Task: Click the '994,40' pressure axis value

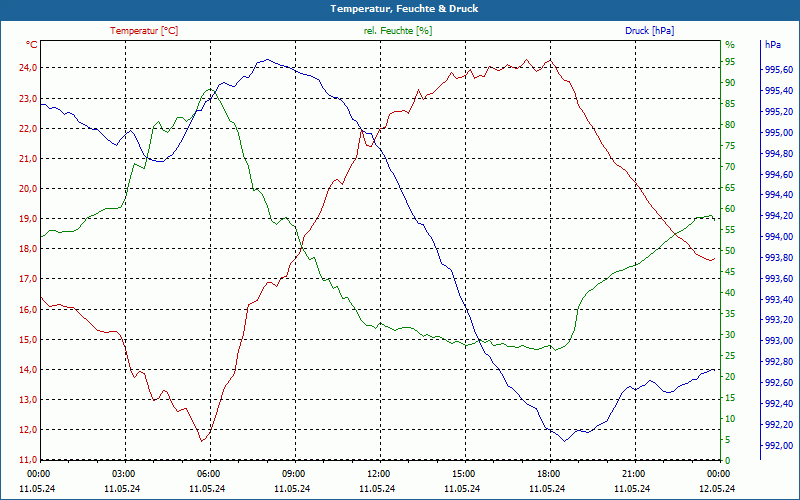Action: point(779,195)
